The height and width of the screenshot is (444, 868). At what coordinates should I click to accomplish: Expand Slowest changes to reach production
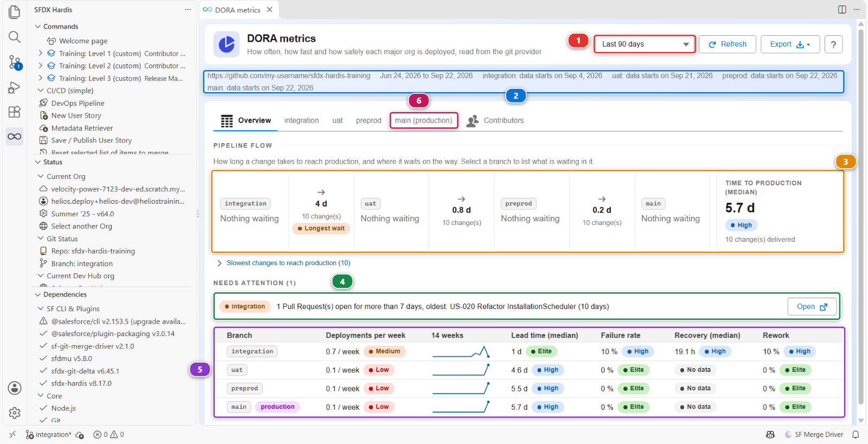point(284,263)
